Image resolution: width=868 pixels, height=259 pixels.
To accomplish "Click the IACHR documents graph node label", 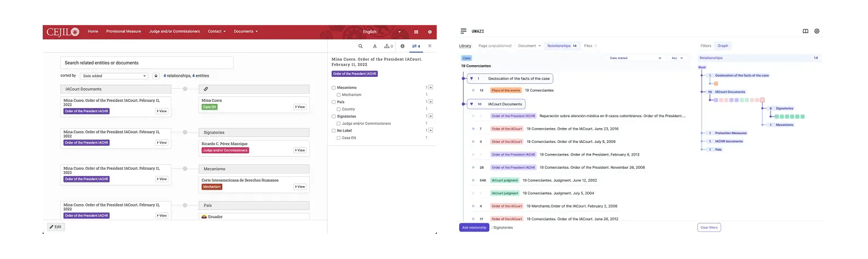I will coord(729,141).
